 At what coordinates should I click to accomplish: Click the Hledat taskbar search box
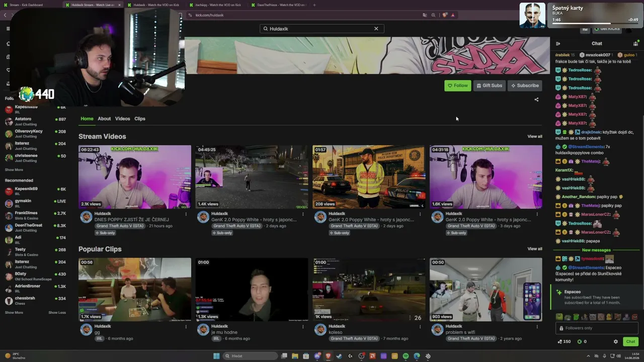pos(251,356)
